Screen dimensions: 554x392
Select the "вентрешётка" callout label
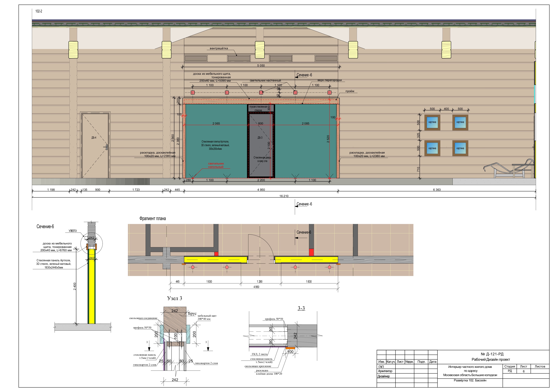(219, 48)
